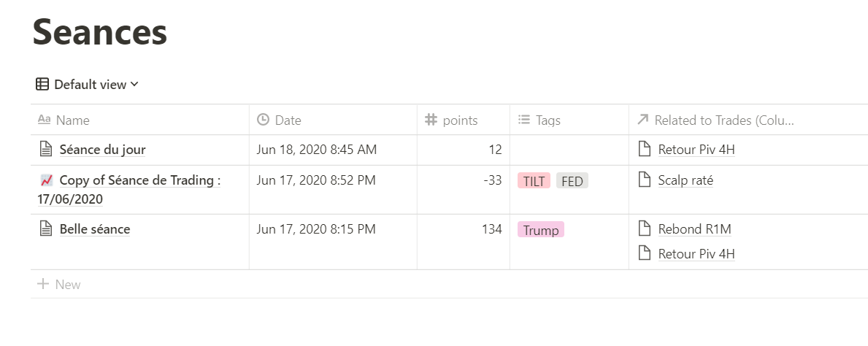Click page icon next to Séance du jour

[45, 150]
